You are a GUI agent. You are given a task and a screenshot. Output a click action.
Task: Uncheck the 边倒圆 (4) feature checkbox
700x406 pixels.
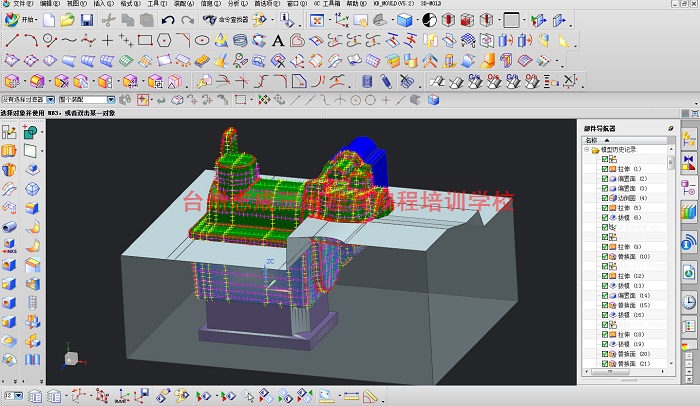click(x=605, y=198)
